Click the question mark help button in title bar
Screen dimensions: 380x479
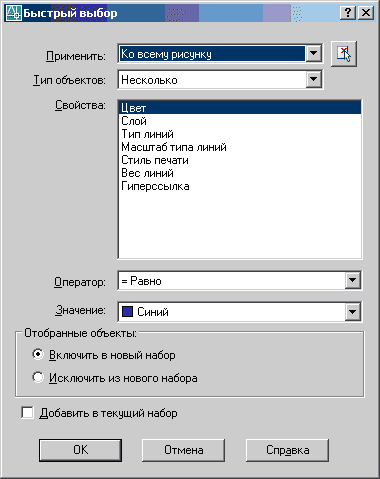pyautogui.click(x=348, y=13)
